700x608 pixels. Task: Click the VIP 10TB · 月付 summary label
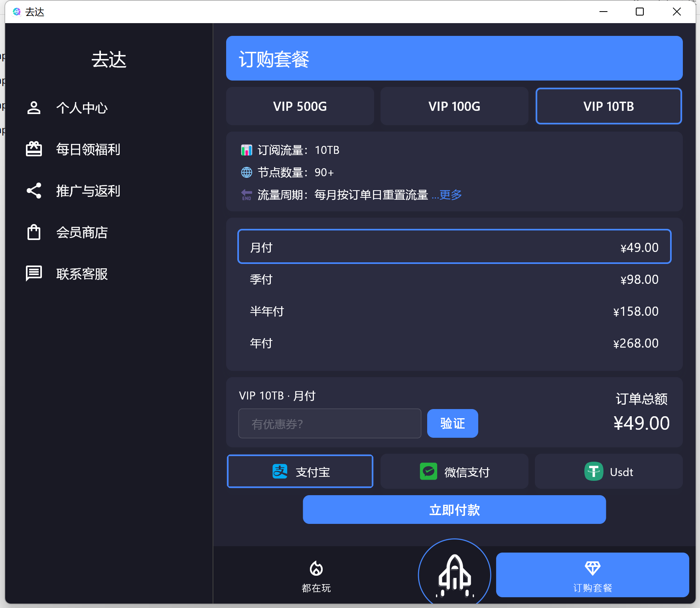[x=277, y=395]
